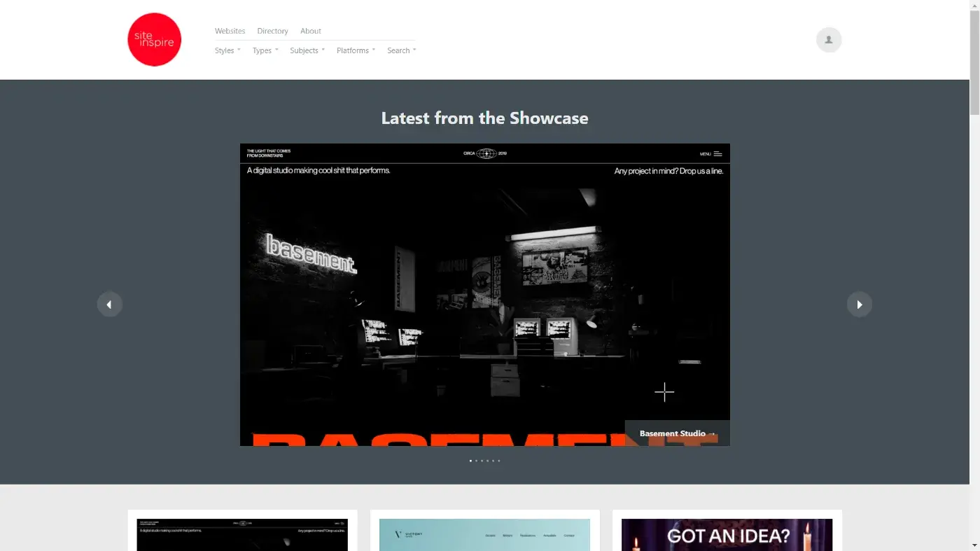The height and width of the screenshot is (551, 980).
Task: Follow the Basement Studio → link
Action: (x=678, y=433)
